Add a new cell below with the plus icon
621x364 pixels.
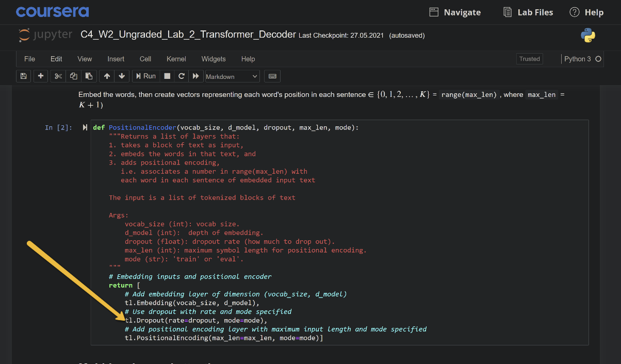coord(40,76)
